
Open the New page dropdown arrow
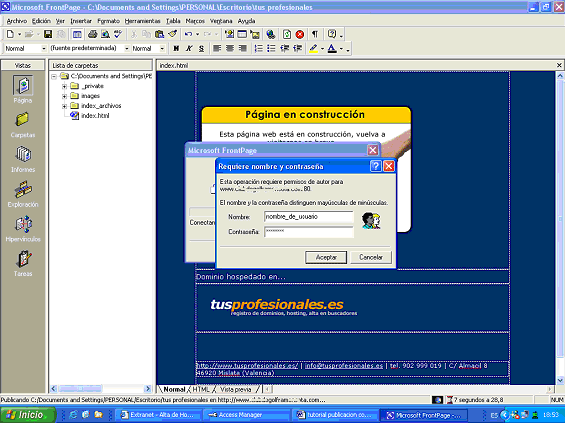tap(19, 34)
